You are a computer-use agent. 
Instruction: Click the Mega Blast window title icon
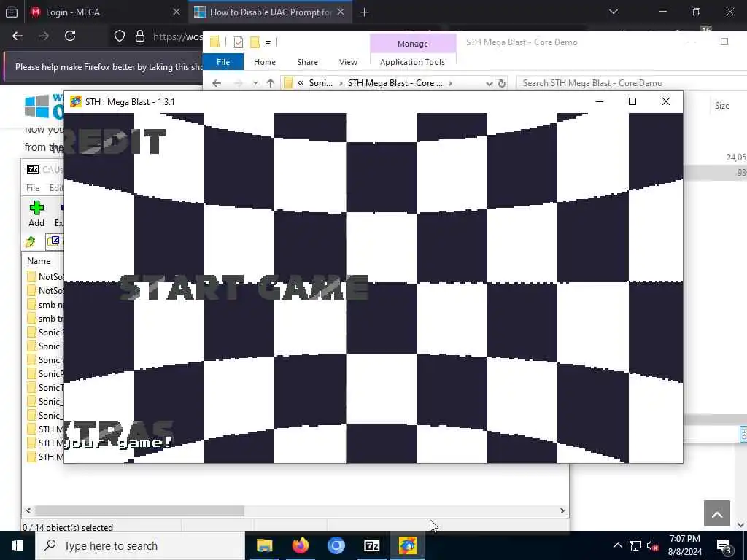tap(75, 101)
